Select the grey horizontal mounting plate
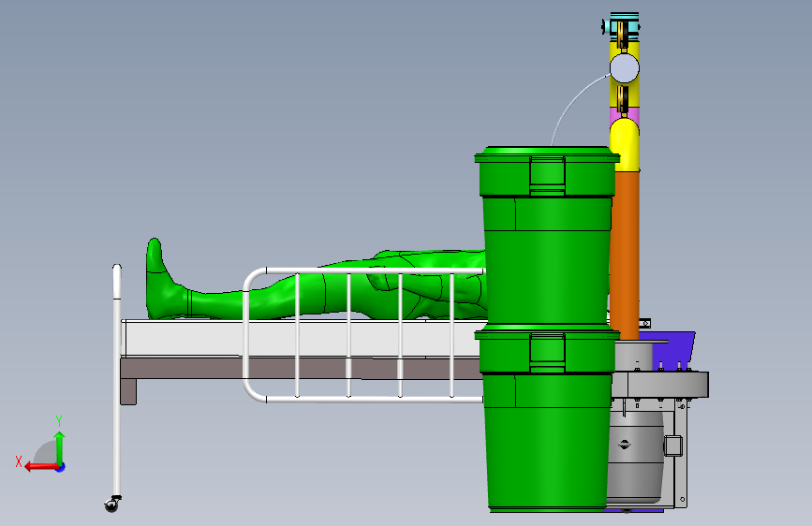812x526 pixels. 660,384
